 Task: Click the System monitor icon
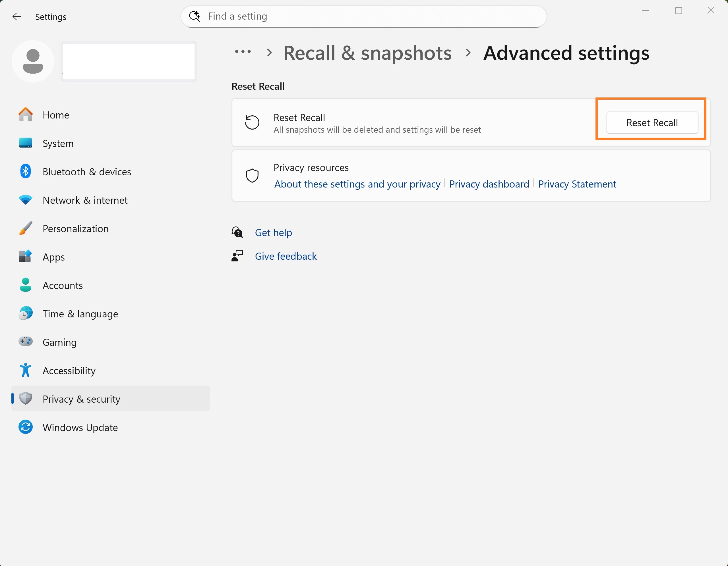coord(25,143)
